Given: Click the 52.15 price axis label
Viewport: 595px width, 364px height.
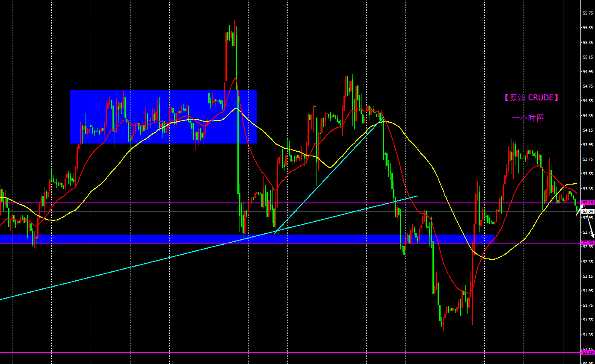Looking at the screenshot, I should tap(588, 276).
